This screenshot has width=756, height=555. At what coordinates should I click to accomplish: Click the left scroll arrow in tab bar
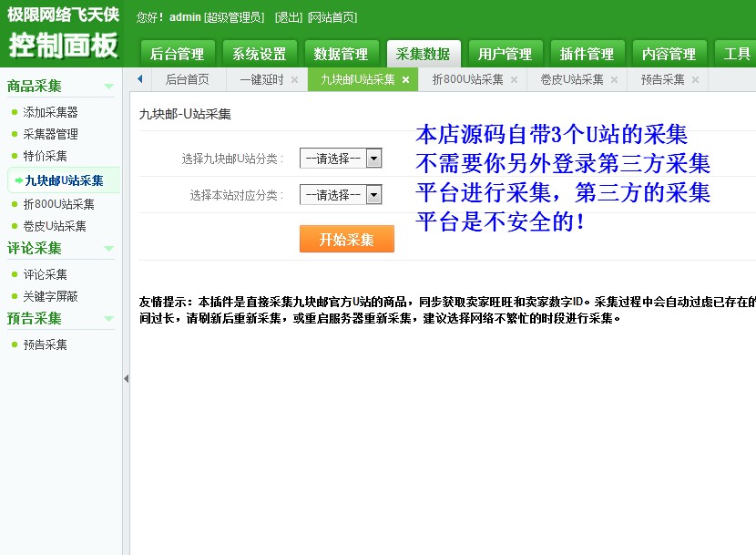pyautogui.click(x=138, y=79)
